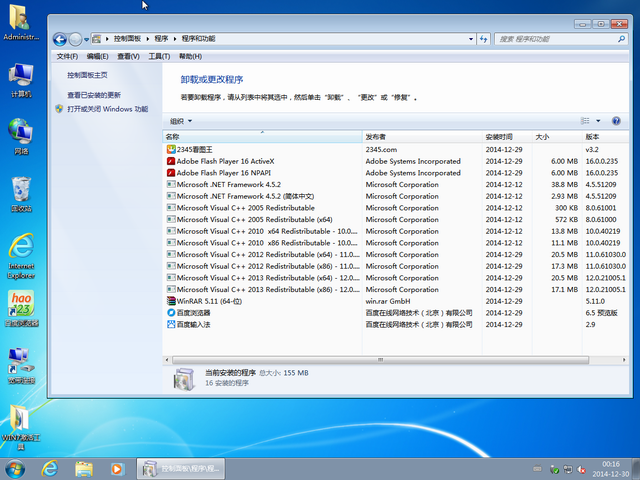Open 查看已安装的更新 link
Screen dimensions: 640x480
(94, 95)
